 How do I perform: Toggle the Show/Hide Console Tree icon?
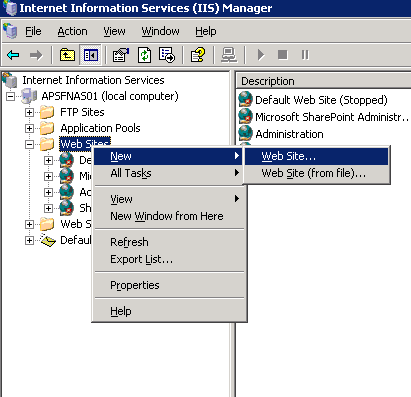click(x=90, y=55)
